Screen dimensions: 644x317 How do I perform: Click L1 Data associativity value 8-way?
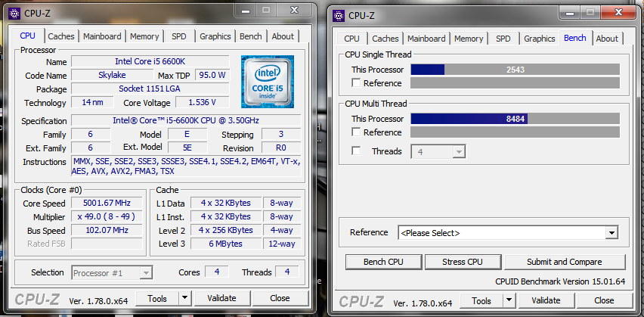281,203
